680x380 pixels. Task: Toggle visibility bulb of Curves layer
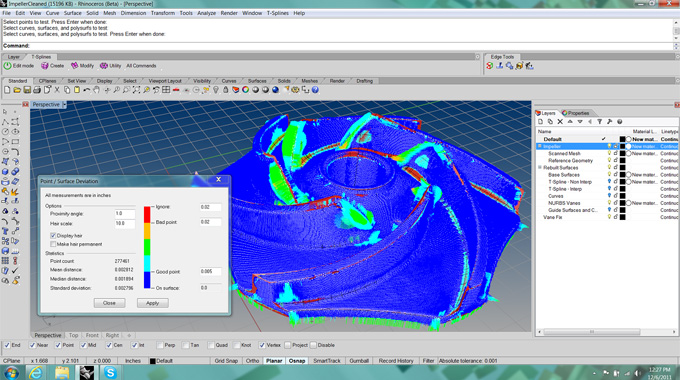tap(609, 196)
